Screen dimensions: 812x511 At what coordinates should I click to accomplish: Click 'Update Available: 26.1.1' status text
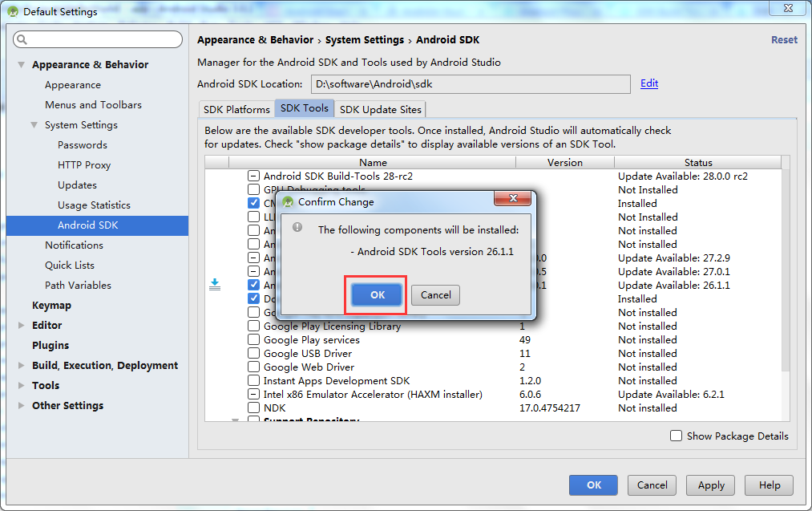pyautogui.click(x=674, y=285)
